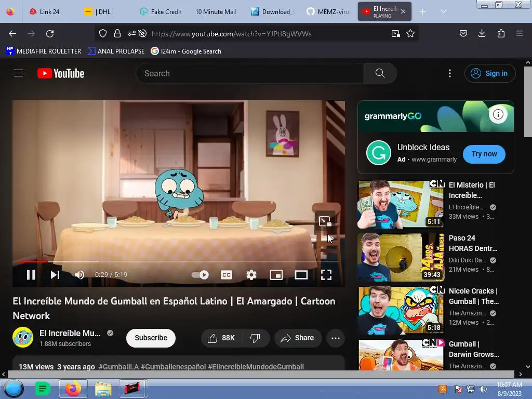Switch to DHL tab
The image size is (532, 399).
click(x=104, y=11)
